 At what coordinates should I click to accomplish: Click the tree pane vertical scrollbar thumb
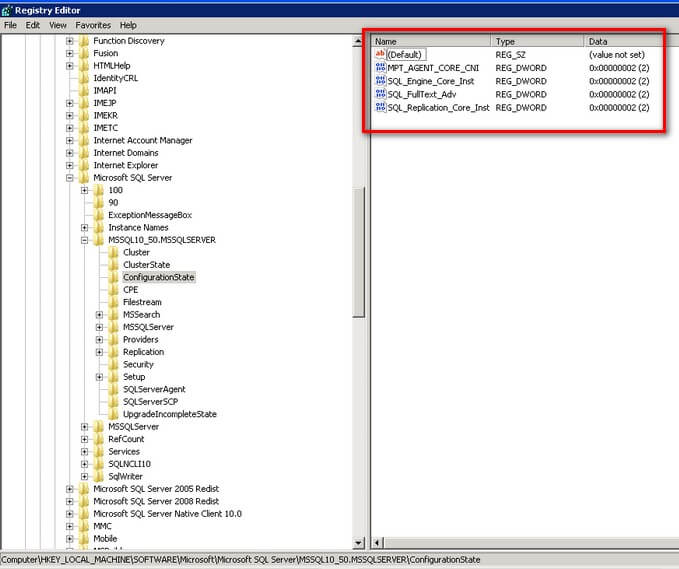pos(358,252)
